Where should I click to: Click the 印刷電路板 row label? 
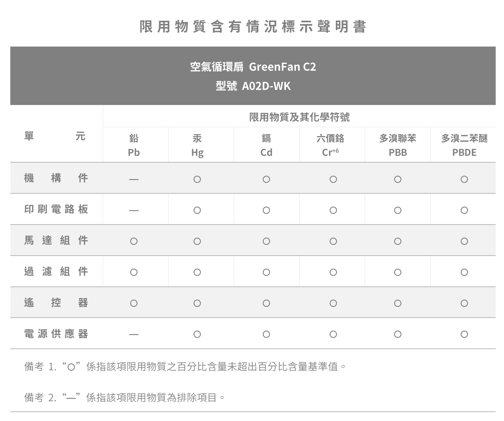(x=56, y=209)
